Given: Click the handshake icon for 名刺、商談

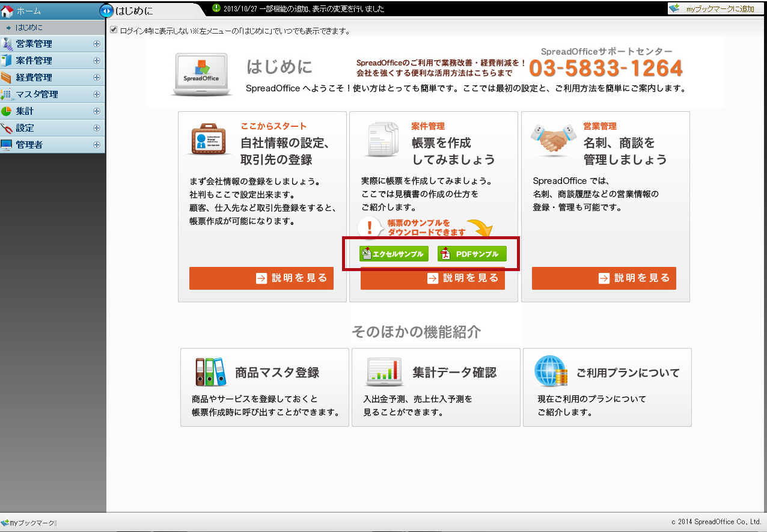Looking at the screenshot, I should (x=553, y=139).
